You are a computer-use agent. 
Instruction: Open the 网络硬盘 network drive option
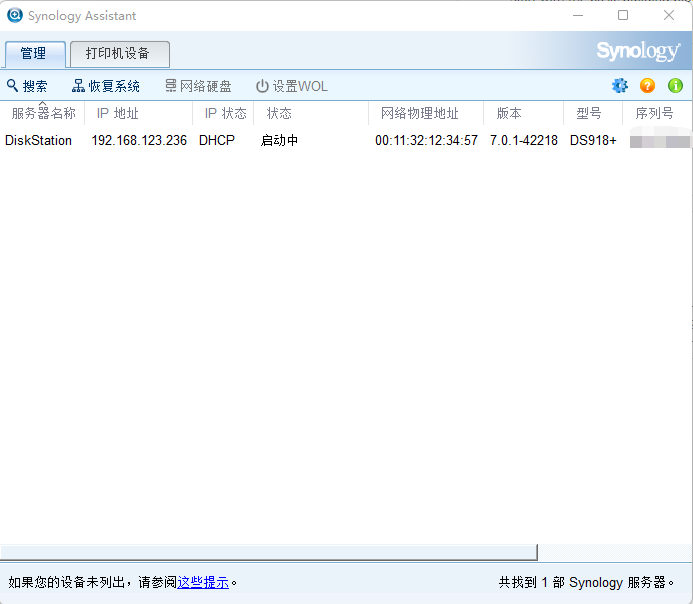(198, 86)
